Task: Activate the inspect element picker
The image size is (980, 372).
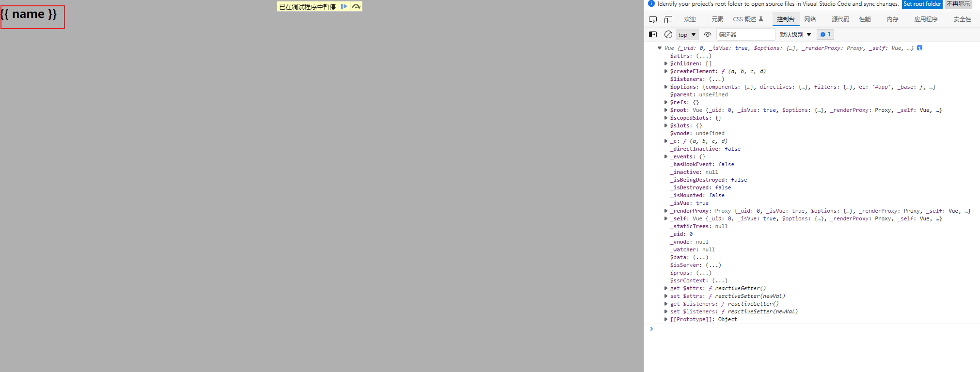Action: [x=653, y=19]
